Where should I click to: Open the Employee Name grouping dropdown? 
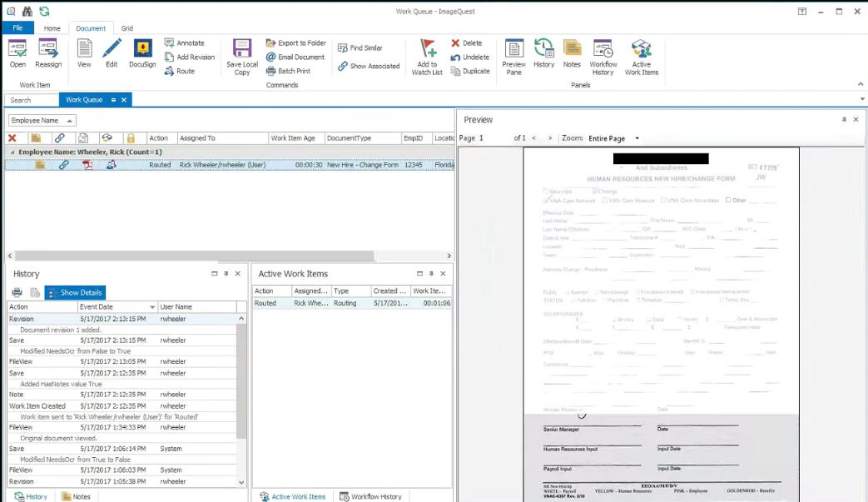[42, 121]
